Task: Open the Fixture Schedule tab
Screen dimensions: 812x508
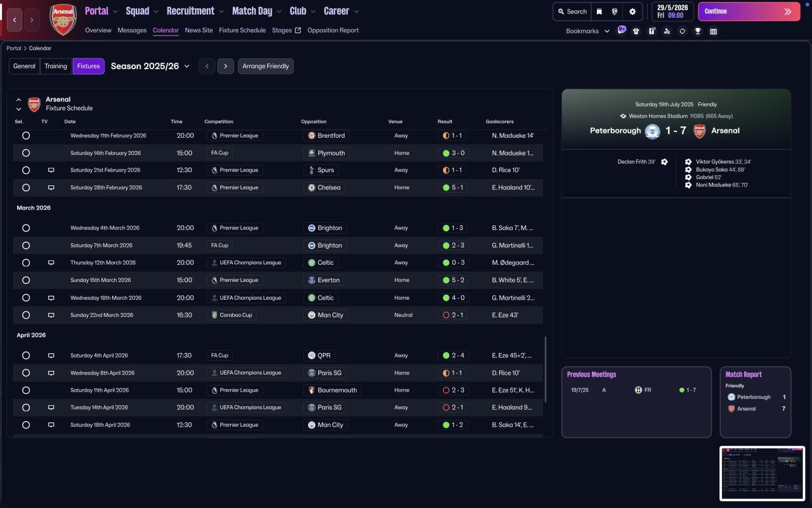Action: click(x=242, y=30)
